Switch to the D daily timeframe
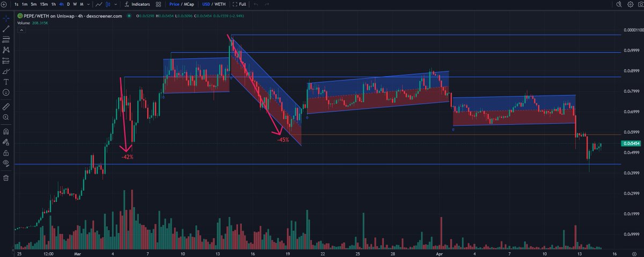 pyautogui.click(x=68, y=4)
